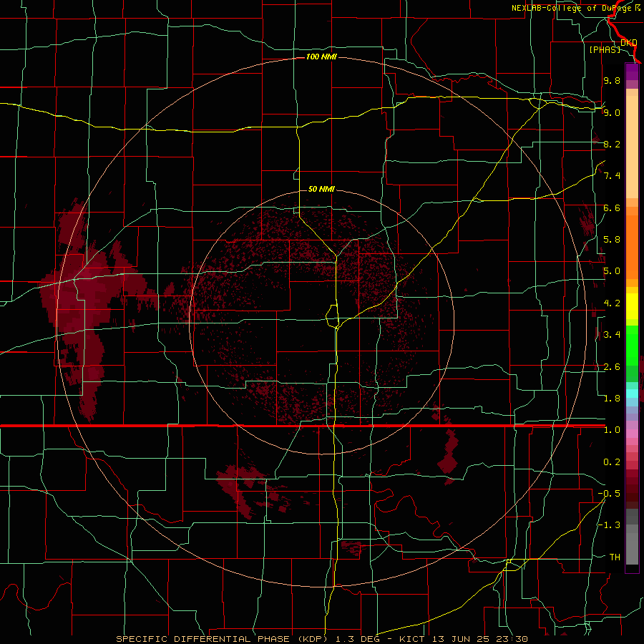Viewport: 644px width, 644px height.
Task: Select the -0.5 scale label
Action: point(609,494)
